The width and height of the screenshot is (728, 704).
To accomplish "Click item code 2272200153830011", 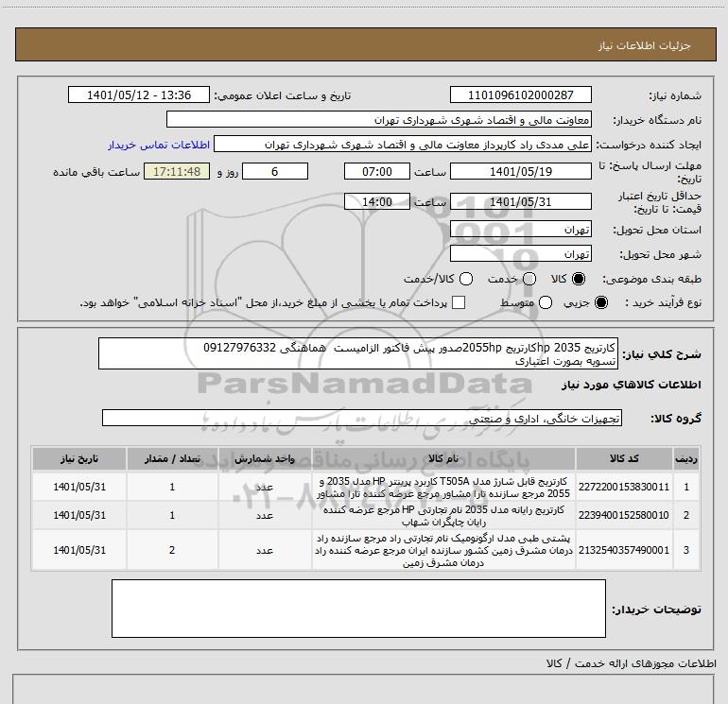I will pyautogui.click(x=624, y=487).
